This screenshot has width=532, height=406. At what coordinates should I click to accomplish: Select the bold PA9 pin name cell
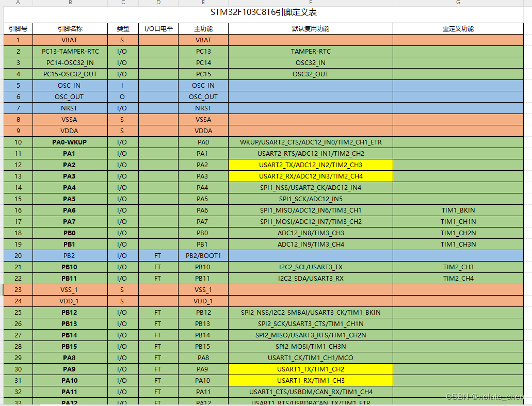[70, 369]
